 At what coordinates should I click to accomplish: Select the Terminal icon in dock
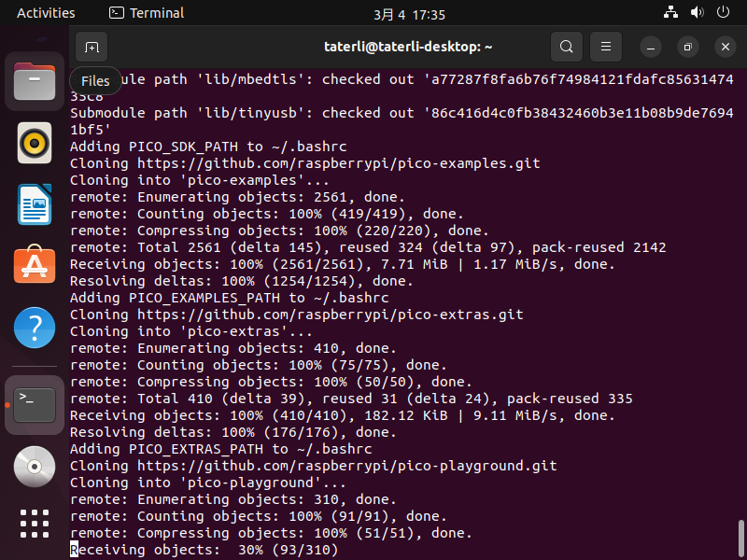35,404
